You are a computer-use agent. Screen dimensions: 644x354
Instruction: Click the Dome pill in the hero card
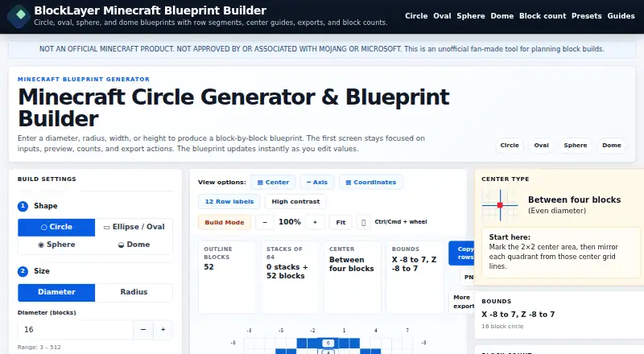pyautogui.click(x=611, y=146)
